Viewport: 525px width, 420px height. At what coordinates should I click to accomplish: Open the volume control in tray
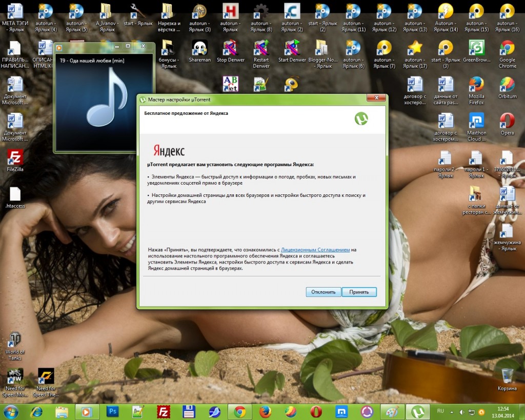point(462,412)
